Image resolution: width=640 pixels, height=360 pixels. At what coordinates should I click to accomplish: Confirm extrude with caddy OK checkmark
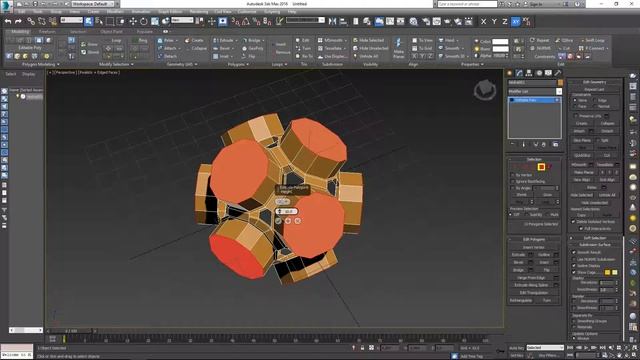[x=278, y=221]
